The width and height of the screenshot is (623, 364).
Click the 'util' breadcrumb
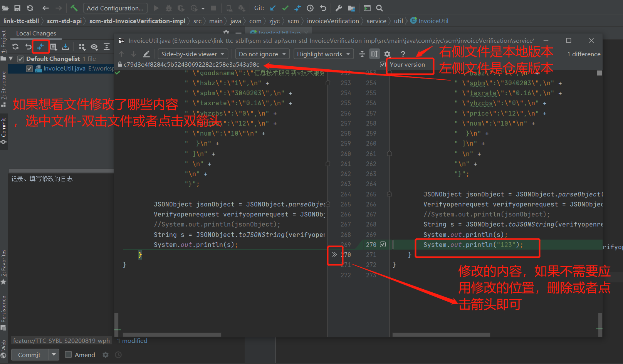[398, 21]
